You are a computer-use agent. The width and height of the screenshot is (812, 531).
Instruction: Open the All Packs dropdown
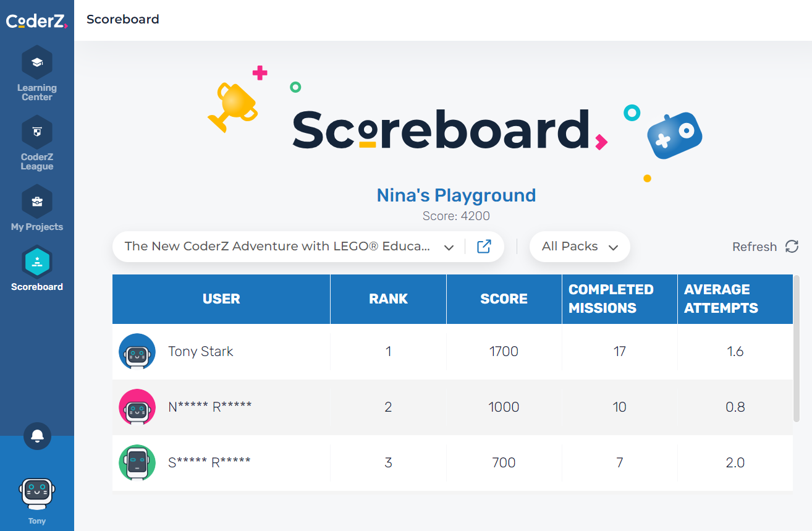pyautogui.click(x=580, y=247)
